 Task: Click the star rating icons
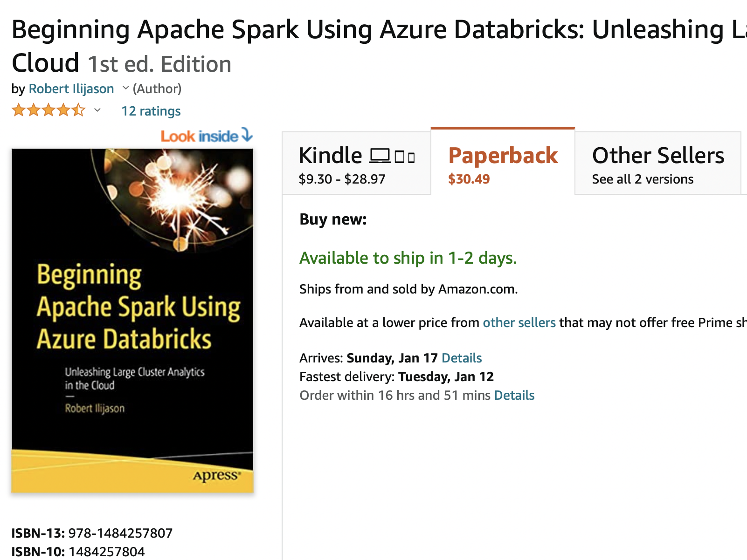point(48,110)
